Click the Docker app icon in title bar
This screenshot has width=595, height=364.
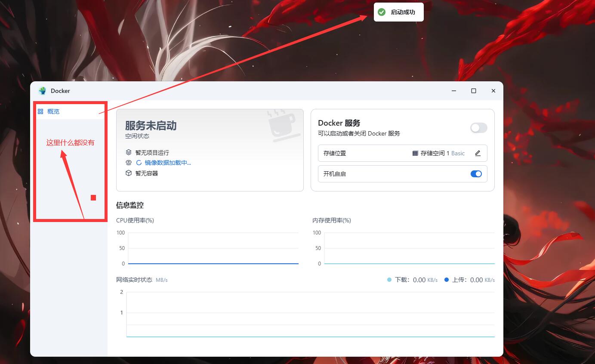pos(42,91)
